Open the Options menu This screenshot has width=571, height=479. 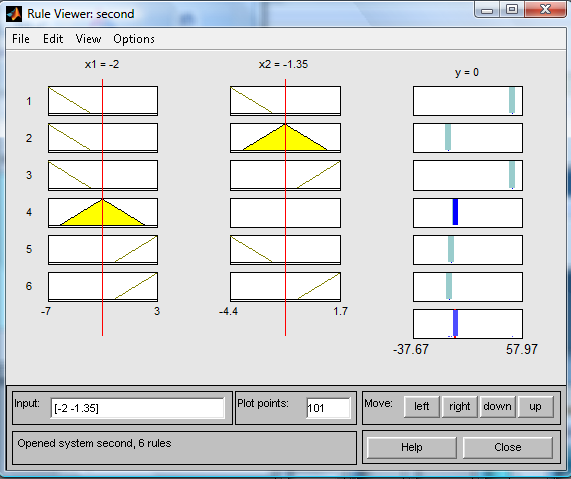(x=134, y=39)
